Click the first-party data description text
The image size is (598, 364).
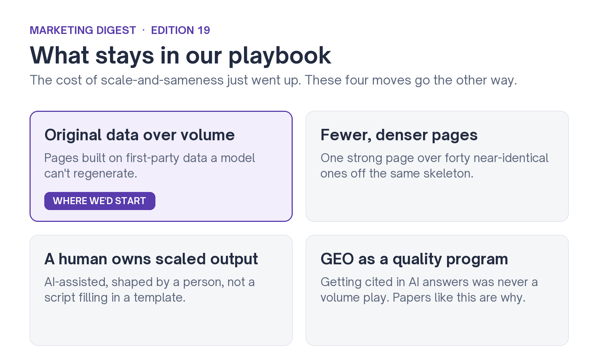pos(149,165)
